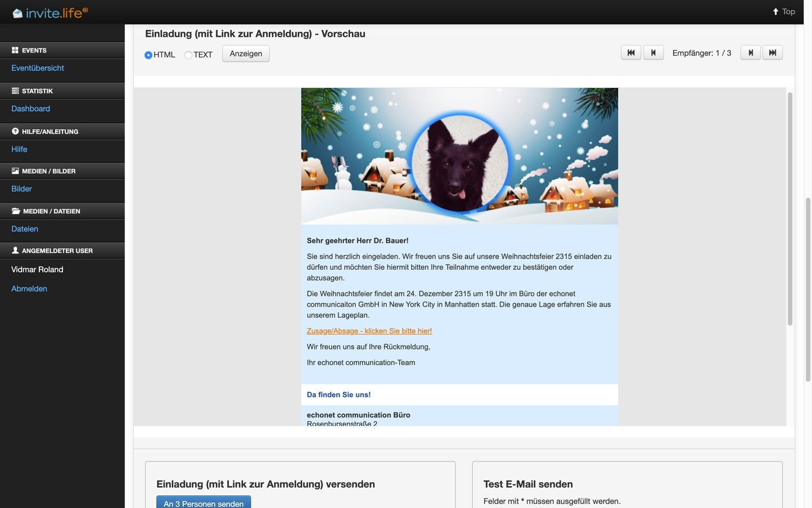Click 'echonet communication Büro' text

coord(359,415)
